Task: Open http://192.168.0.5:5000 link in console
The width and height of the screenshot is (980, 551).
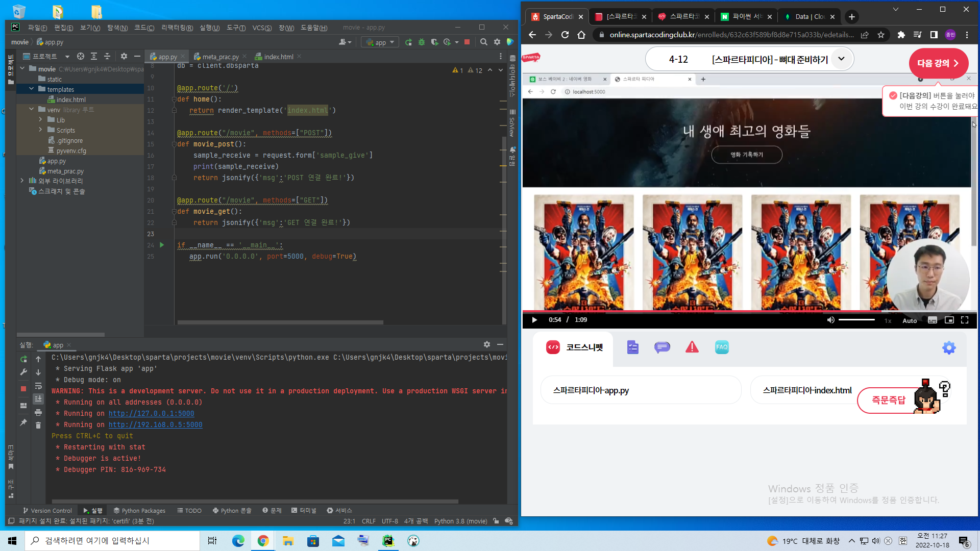Action: point(155,424)
